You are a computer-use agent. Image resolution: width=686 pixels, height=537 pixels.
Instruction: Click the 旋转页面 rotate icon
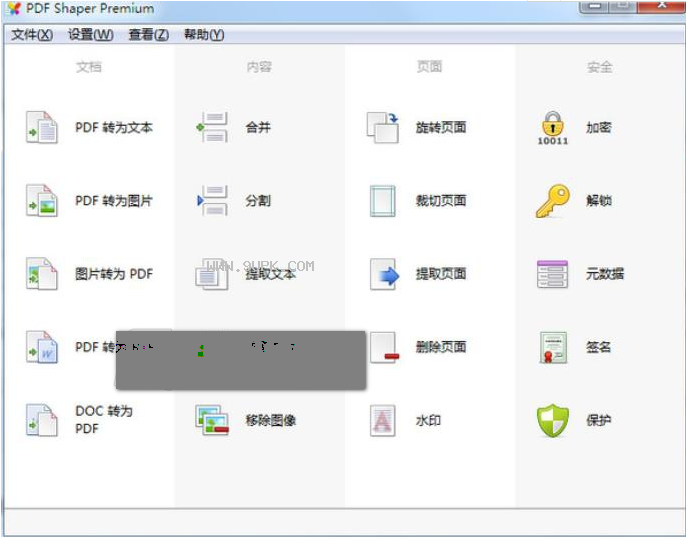point(383,127)
